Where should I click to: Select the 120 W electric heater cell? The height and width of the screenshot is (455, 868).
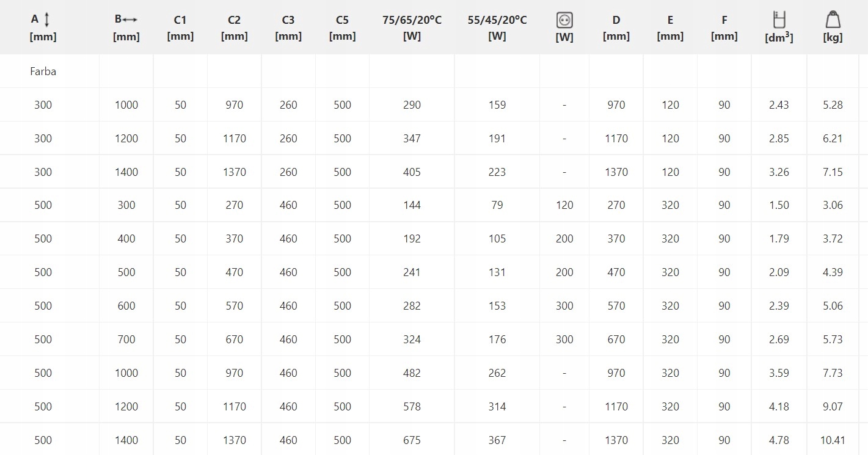tap(564, 205)
